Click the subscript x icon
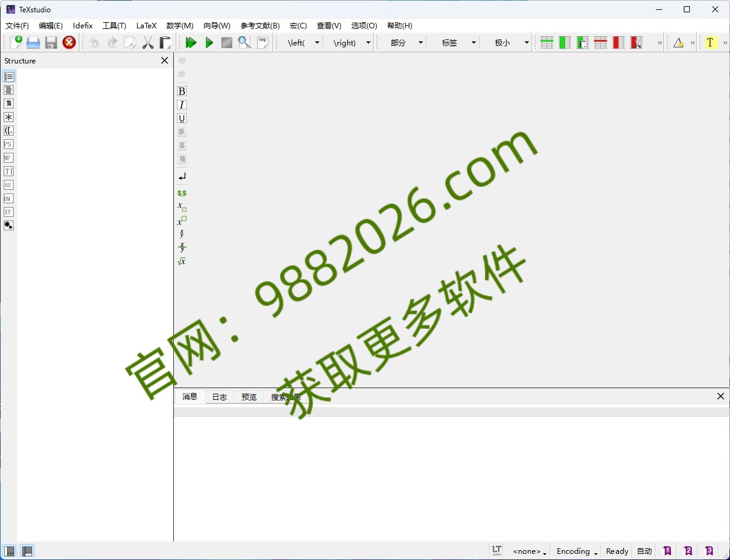 click(x=182, y=206)
